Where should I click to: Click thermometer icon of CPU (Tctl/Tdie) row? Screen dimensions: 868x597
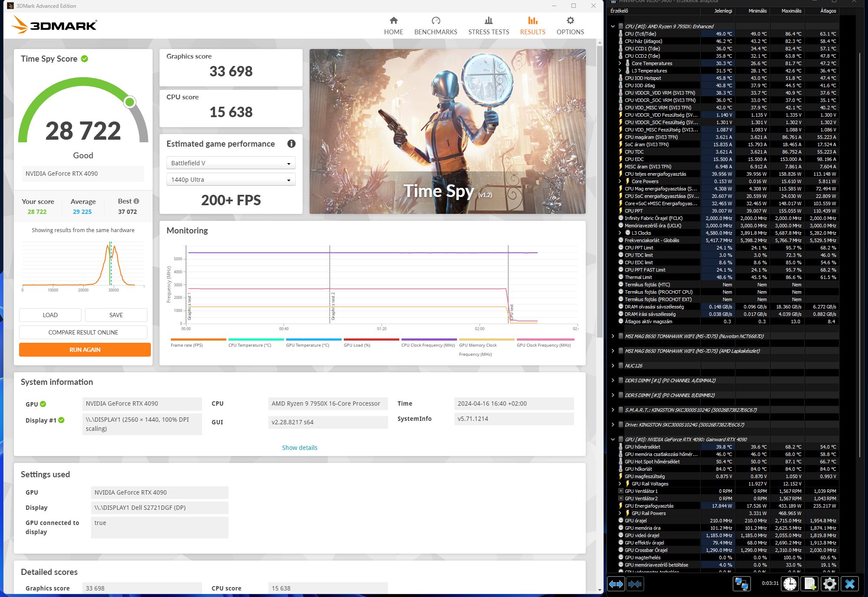pos(620,34)
